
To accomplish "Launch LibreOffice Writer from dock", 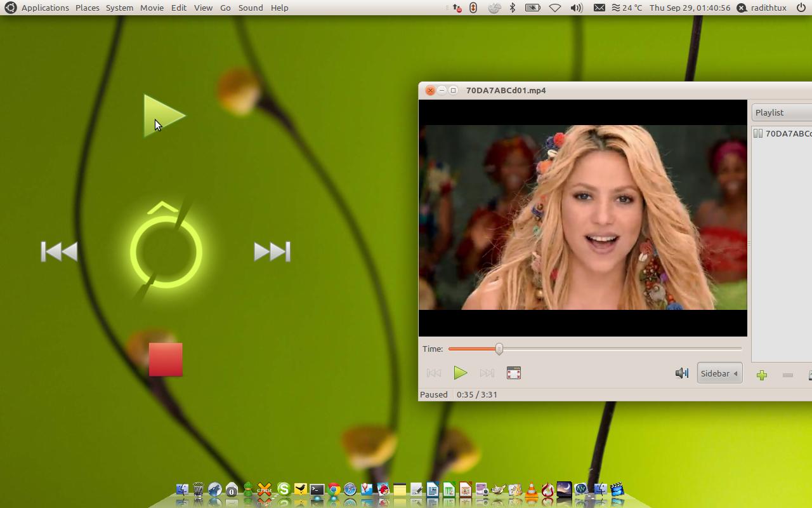I will (433, 490).
